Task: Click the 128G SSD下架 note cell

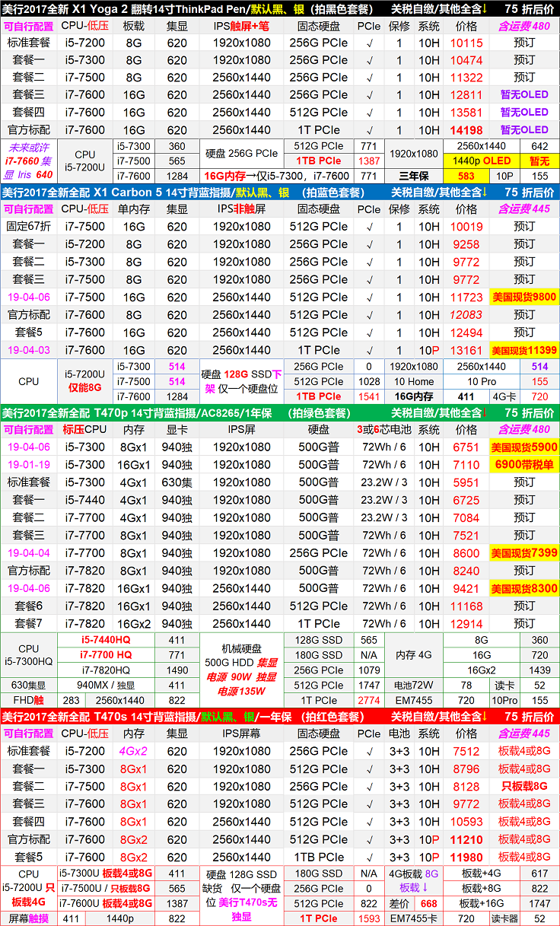Action: [241, 382]
